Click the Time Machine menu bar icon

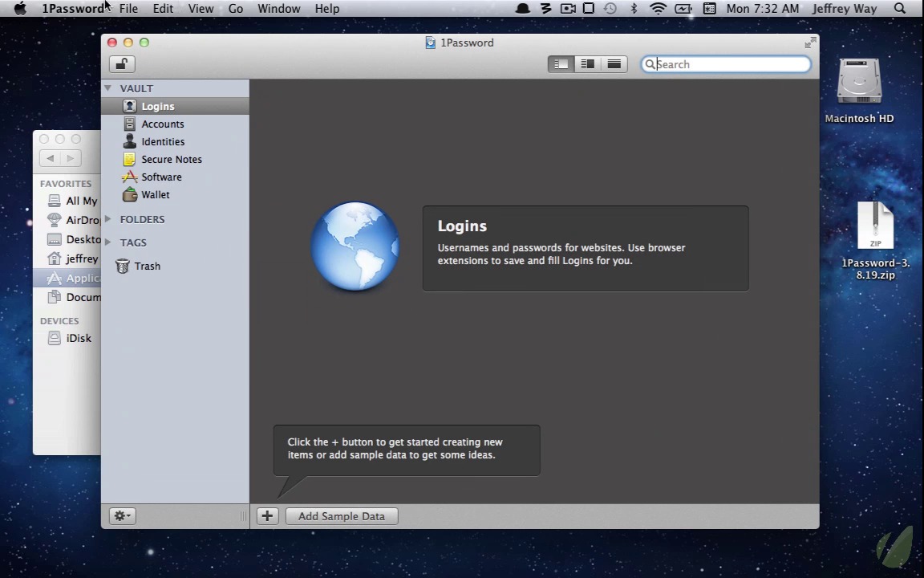coord(610,8)
